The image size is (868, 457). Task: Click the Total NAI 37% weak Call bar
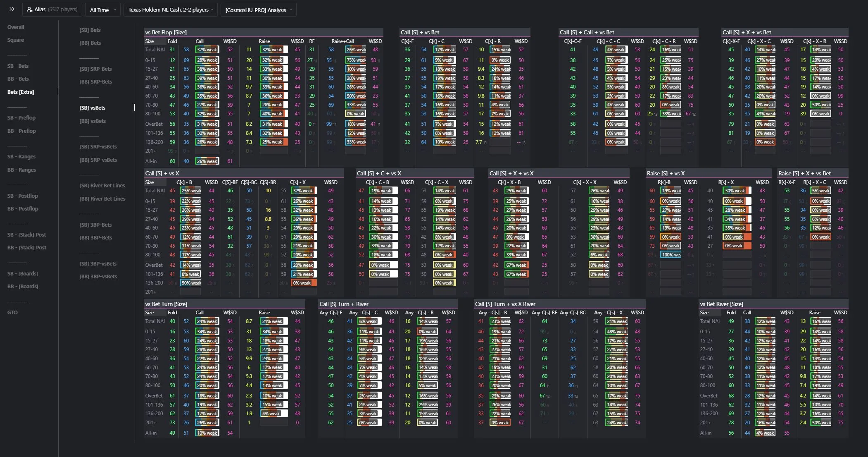click(x=207, y=50)
